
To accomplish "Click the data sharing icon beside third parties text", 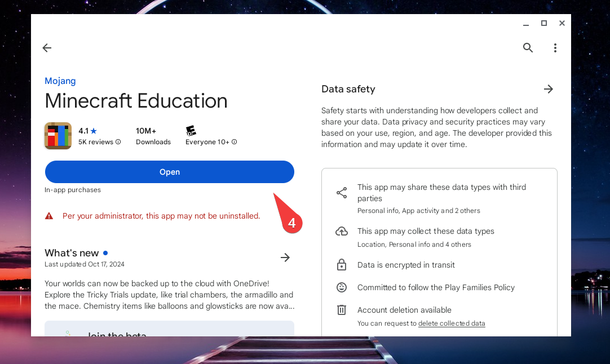I will 342,192.
